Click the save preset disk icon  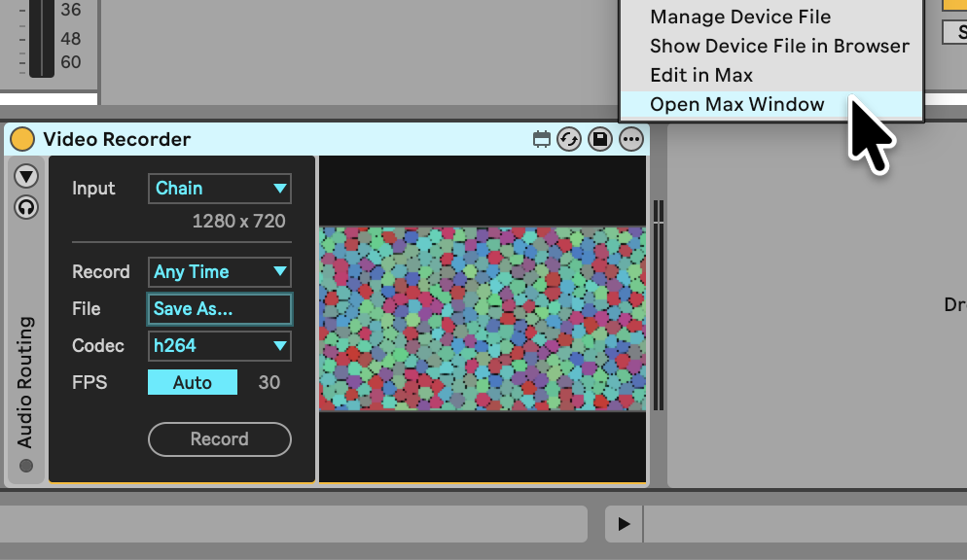point(600,140)
